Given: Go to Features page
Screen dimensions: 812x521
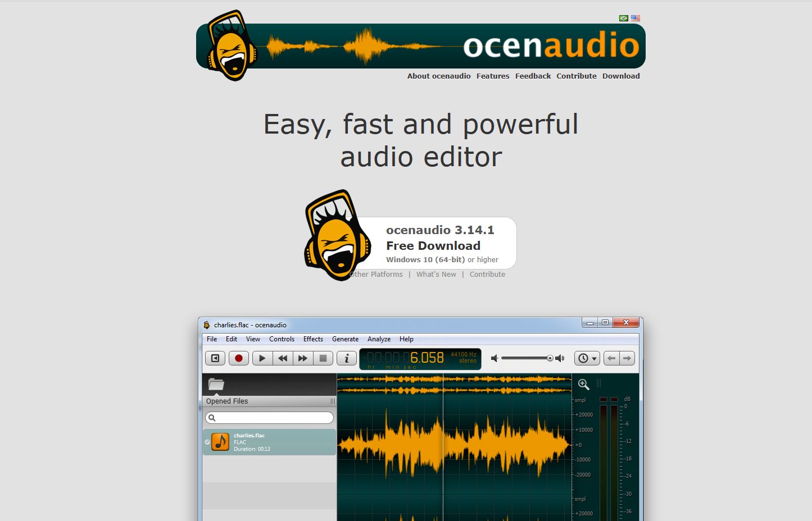Looking at the screenshot, I should (493, 76).
